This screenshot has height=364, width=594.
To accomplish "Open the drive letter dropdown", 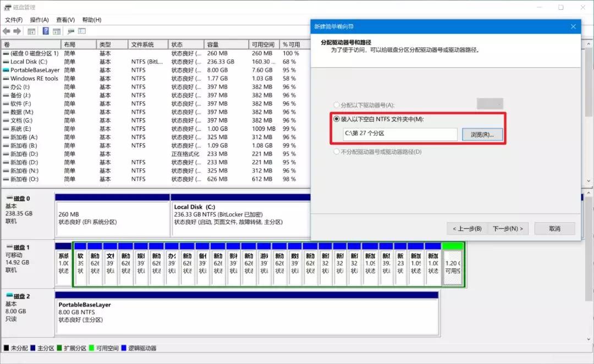I will pos(490,104).
